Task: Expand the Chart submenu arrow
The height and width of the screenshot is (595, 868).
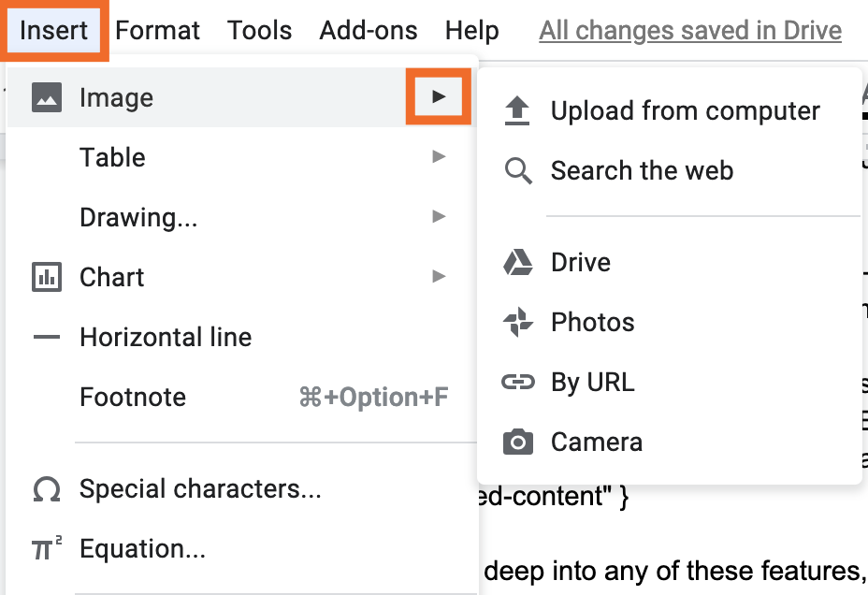Action: click(438, 277)
